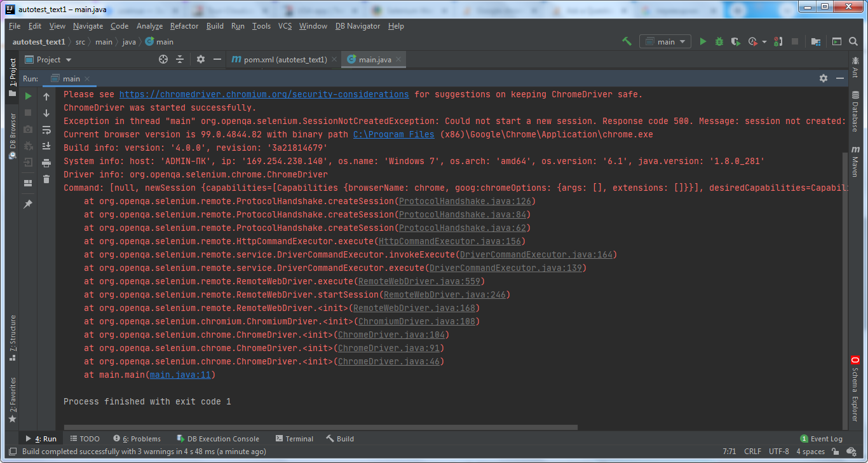Clear console with the trash icon
Viewport: 868px width, 463px height.
point(46,179)
